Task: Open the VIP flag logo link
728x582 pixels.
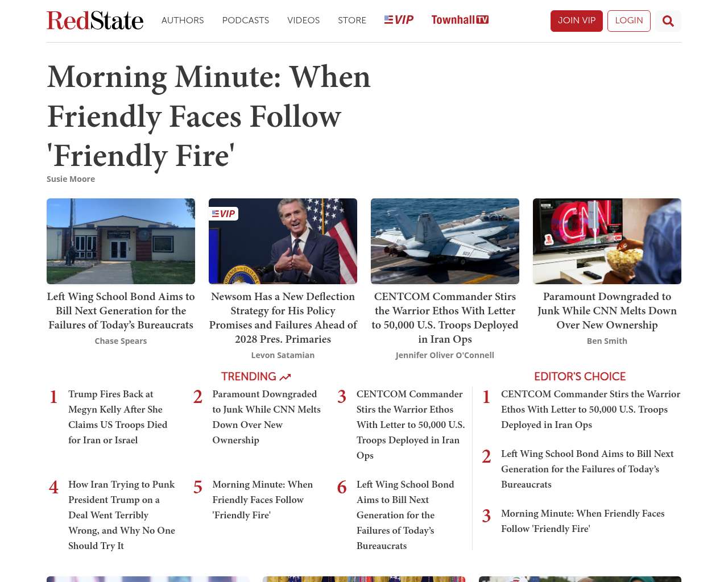Action: point(399,20)
